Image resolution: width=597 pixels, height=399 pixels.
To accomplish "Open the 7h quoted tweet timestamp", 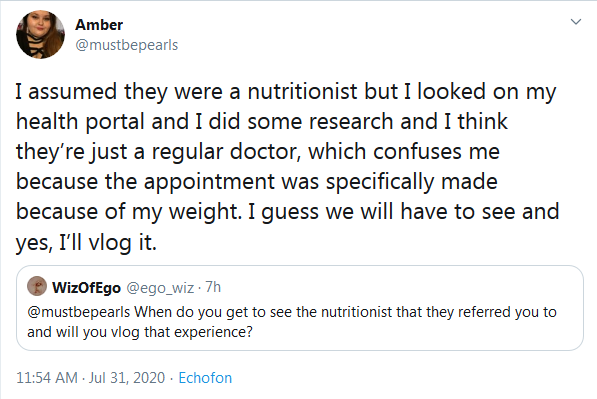I will [213, 287].
